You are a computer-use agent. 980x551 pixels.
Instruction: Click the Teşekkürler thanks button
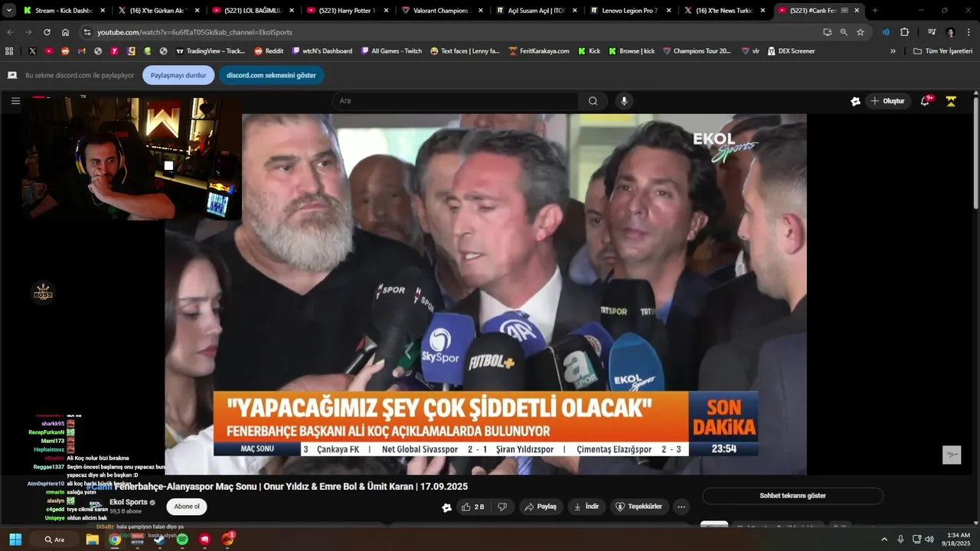(x=640, y=507)
